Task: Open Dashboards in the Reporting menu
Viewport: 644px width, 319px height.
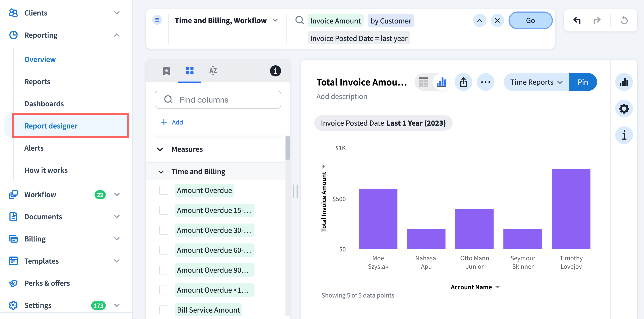Action: [44, 104]
